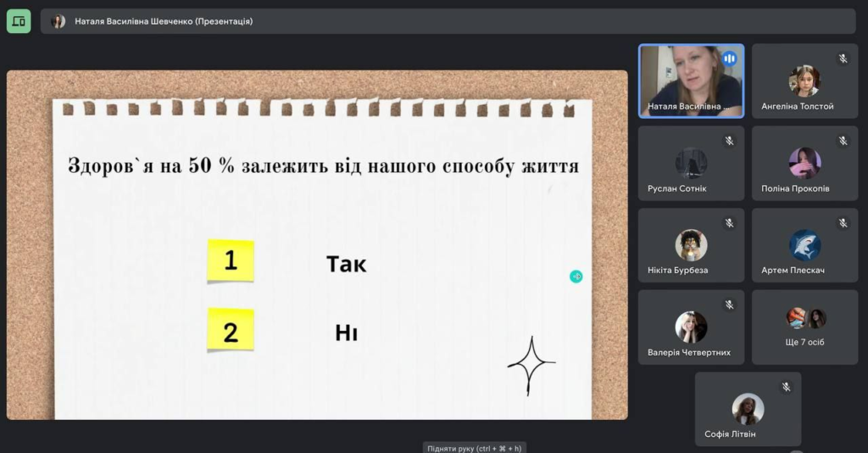Click the Підняти руку tooltip
The image size is (868, 453).
[475, 448]
